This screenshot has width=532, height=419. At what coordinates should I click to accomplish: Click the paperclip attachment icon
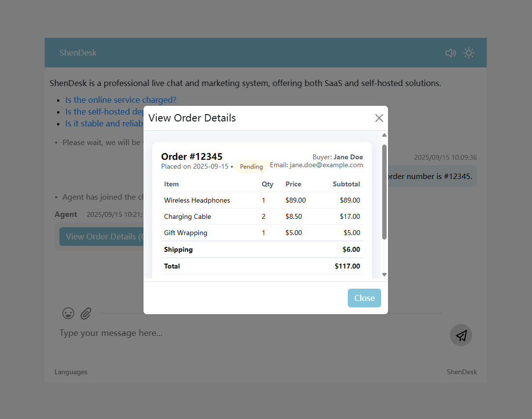point(86,313)
